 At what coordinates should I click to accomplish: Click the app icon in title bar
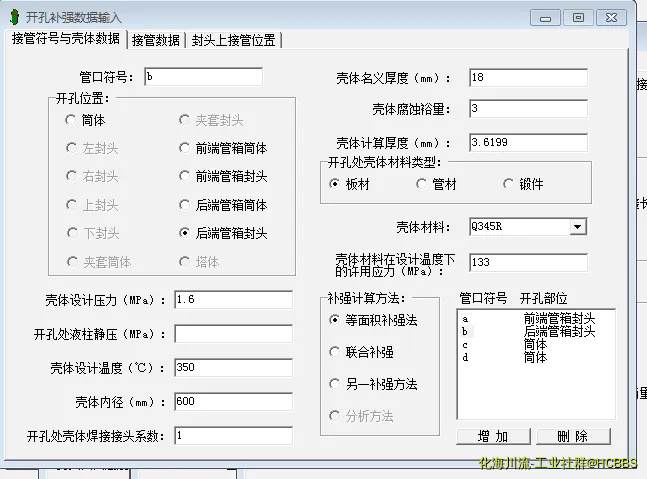coord(14,17)
